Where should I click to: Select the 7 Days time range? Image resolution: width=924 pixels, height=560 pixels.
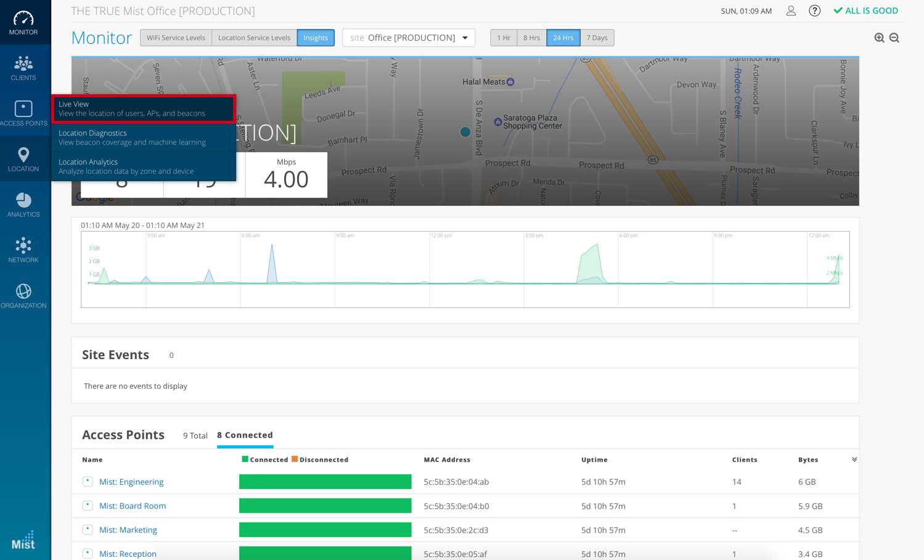[x=597, y=38]
